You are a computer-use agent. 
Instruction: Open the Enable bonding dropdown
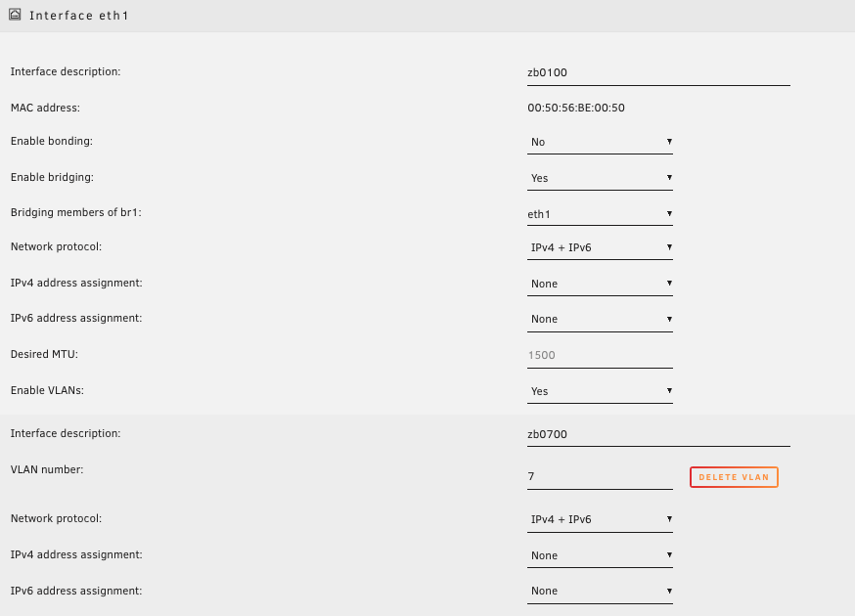pyautogui.click(x=600, y=143)
